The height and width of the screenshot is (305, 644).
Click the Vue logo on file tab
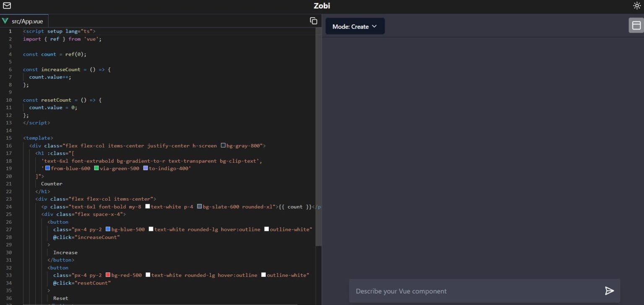pos(5,21)
